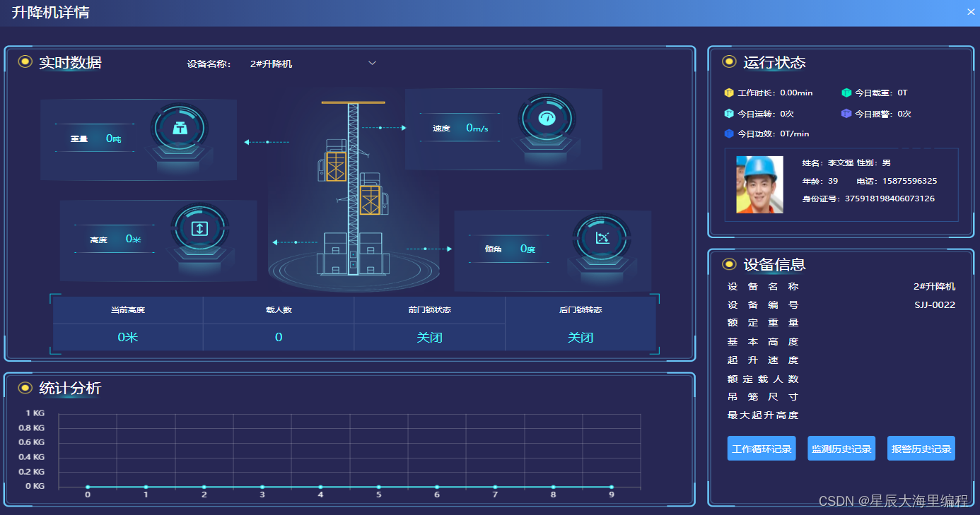Click the 关闭 status in the rightmost table column
Image resolution: width=980 pixels, height=515 pixels.
click(x=581, y=338)
